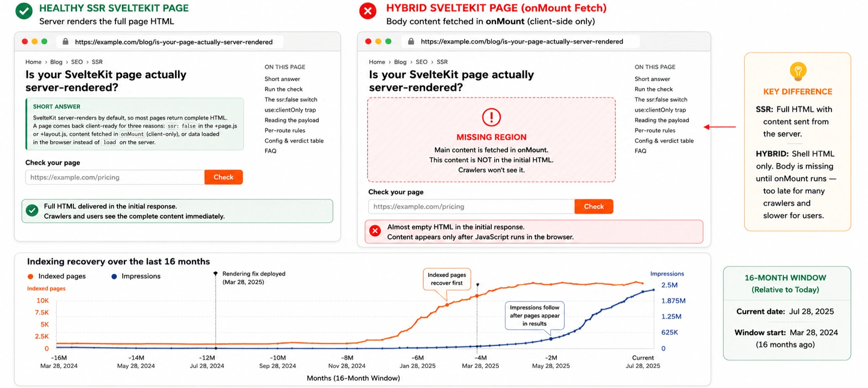This screenshot has width=868, height=388.
Task: Open 'Per-route rules' in right On This Page list
Action: [655, 130]
